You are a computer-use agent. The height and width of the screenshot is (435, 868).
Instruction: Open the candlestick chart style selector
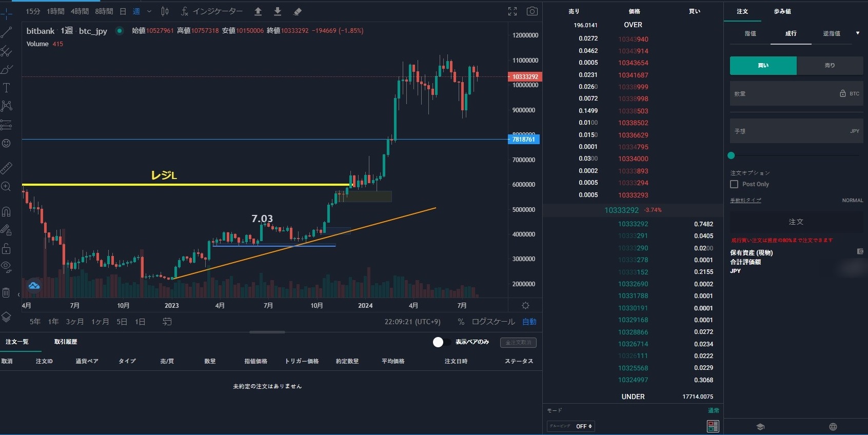tap(165, 11)
